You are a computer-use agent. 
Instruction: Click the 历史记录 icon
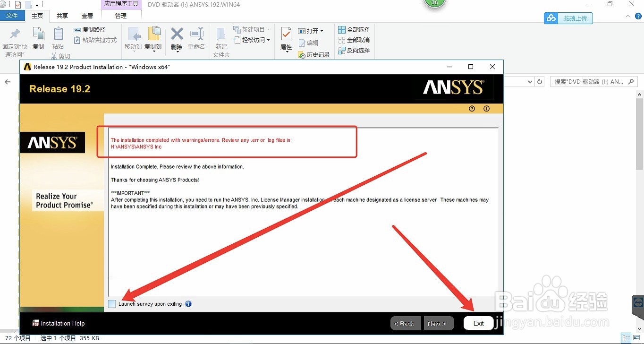coord(302,55)
